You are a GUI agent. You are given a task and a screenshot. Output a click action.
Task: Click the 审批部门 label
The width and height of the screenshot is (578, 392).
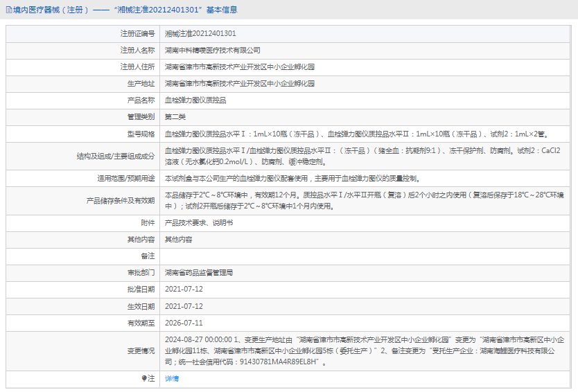141,273
